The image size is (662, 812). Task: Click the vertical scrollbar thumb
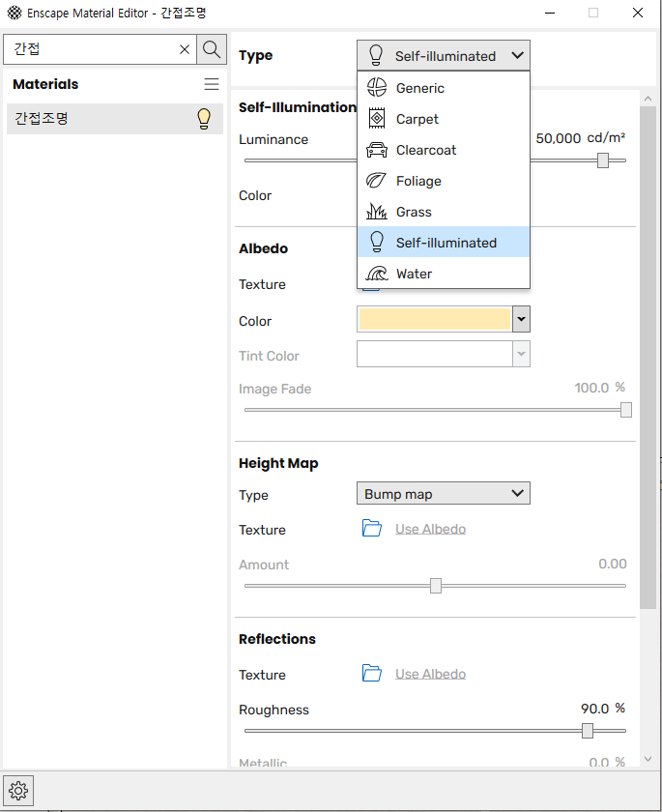pyautogui.click(x=648, y=358)
